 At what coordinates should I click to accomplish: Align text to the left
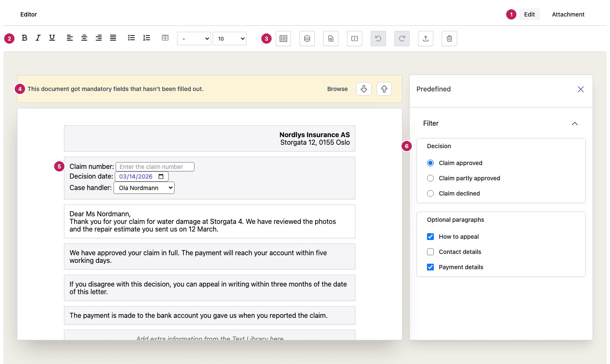click(70, 38)
